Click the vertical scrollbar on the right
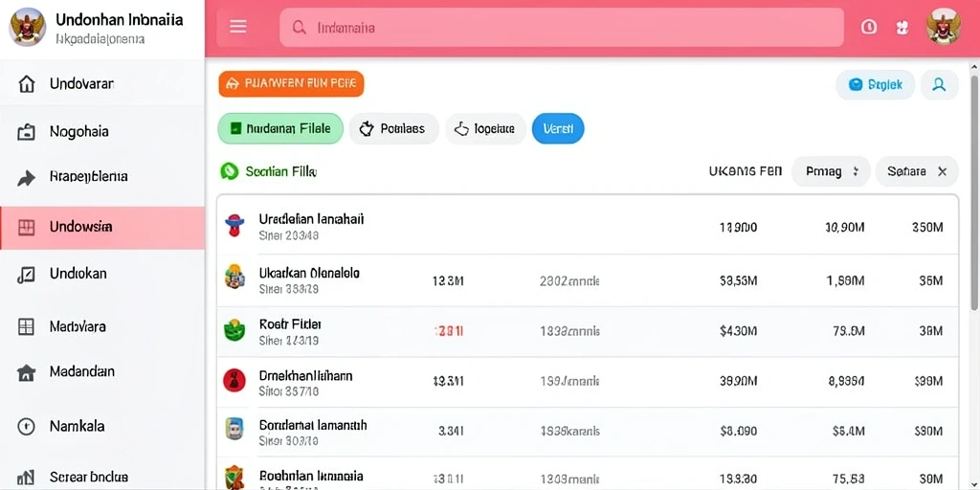The height and width of the screenshot is (490, 980). (x=974, y=193)
